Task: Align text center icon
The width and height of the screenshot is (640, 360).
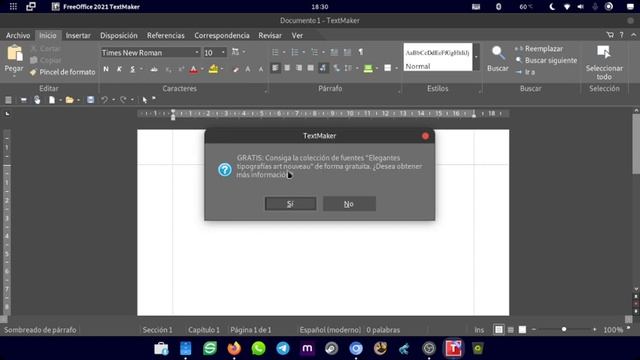Action: [287, 68]
